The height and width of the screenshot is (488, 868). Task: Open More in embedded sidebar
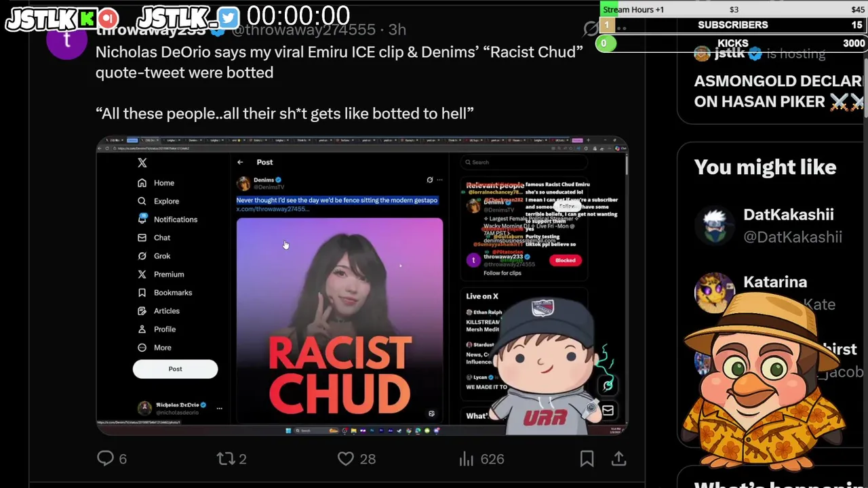155,348
